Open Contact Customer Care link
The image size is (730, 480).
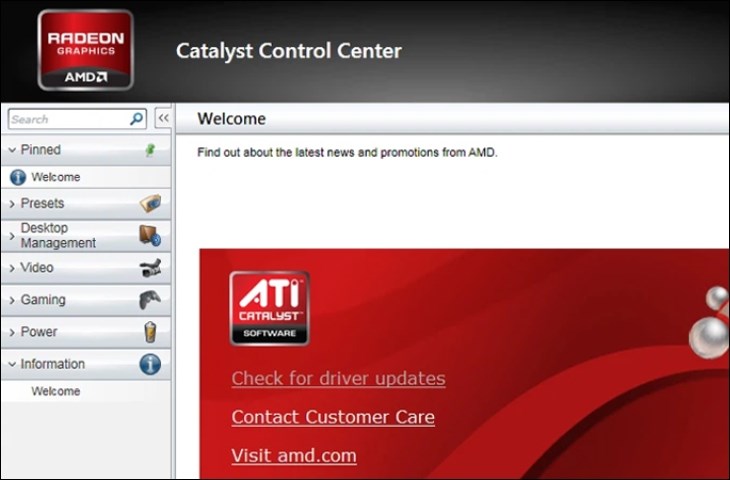(x=333, y=417)
